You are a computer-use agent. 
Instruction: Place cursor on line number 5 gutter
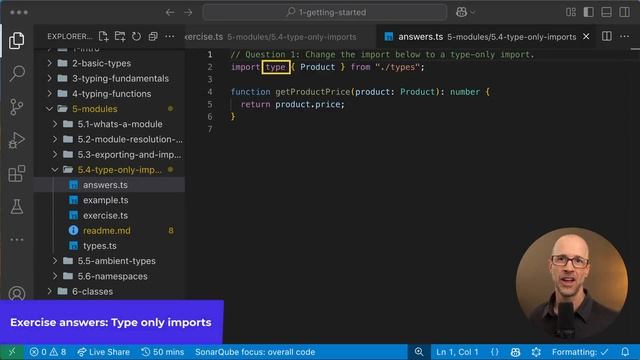(210, 104)
